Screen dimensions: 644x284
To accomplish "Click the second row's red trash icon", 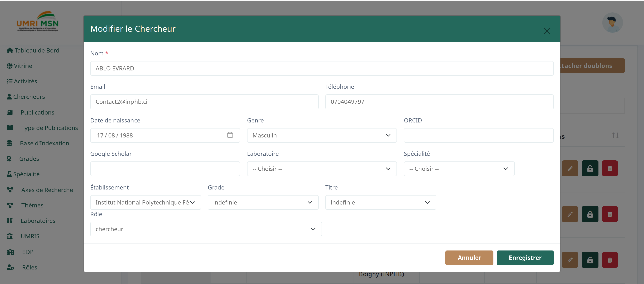I will coord(610,214).
